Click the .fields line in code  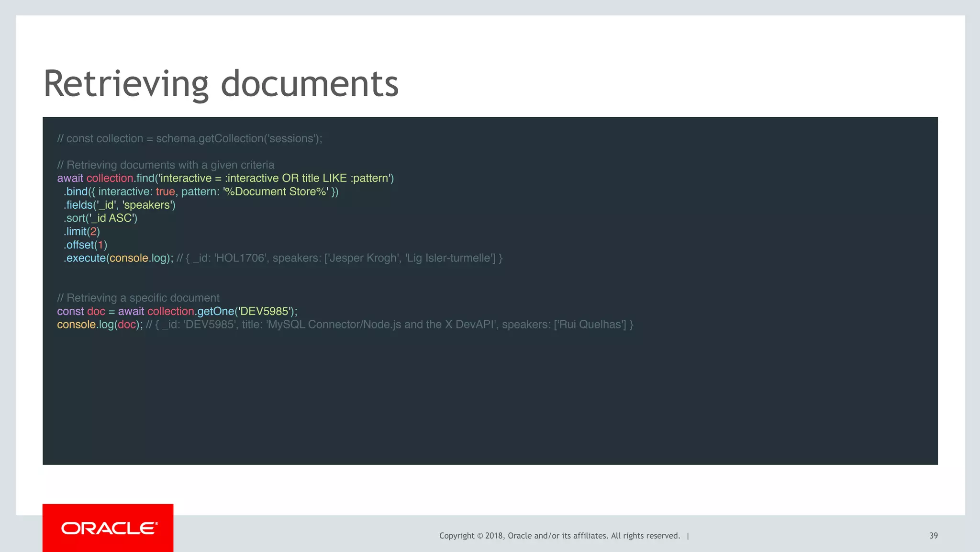pyautogui.click(x=120, y=205)
